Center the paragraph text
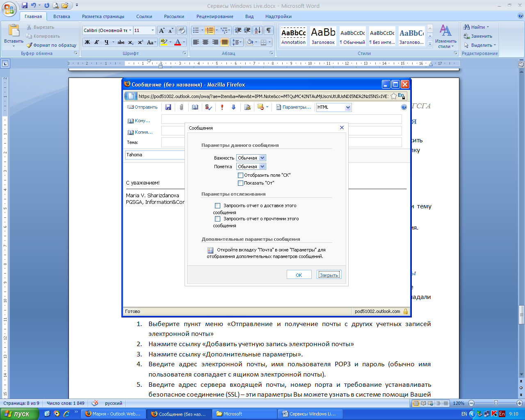 (x=205, y=42)
